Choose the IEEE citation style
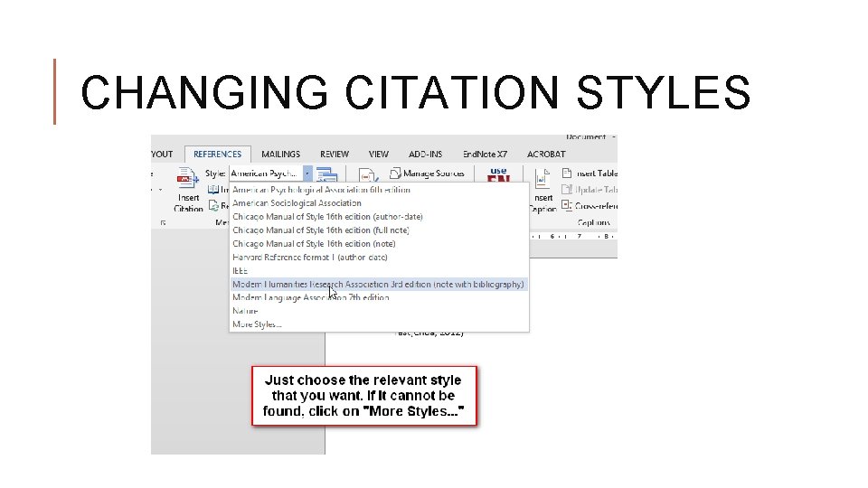868x488 pixels. point(379,270)
